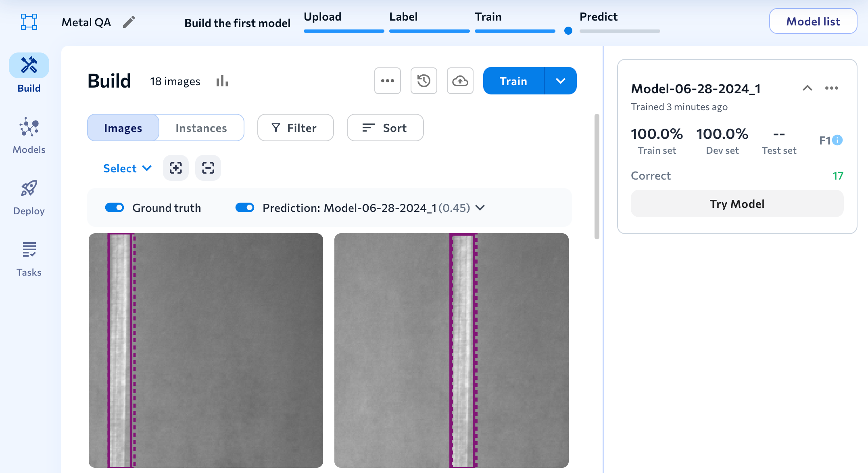The height and width of the screenshot is (473, 868).
Task: Open the prediction model threshold dropdown
Action: coord(480,208)
